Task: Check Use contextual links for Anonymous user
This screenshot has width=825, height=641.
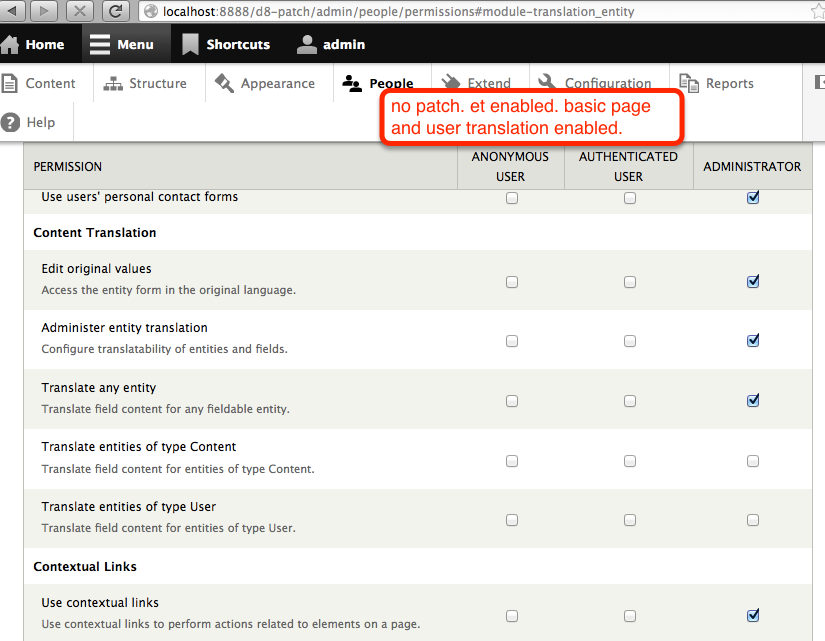Action: tap(511, 616)
